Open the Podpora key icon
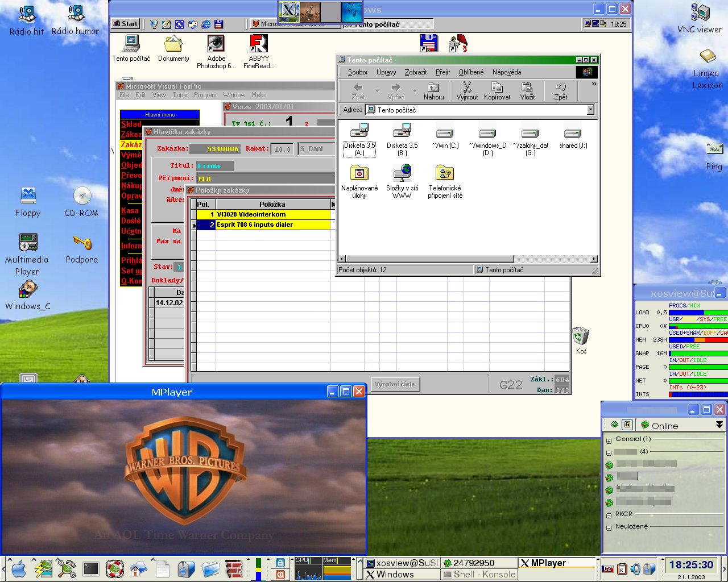Image resolution: width=728 pixels, height=582 pixels. tap(82, 249)
